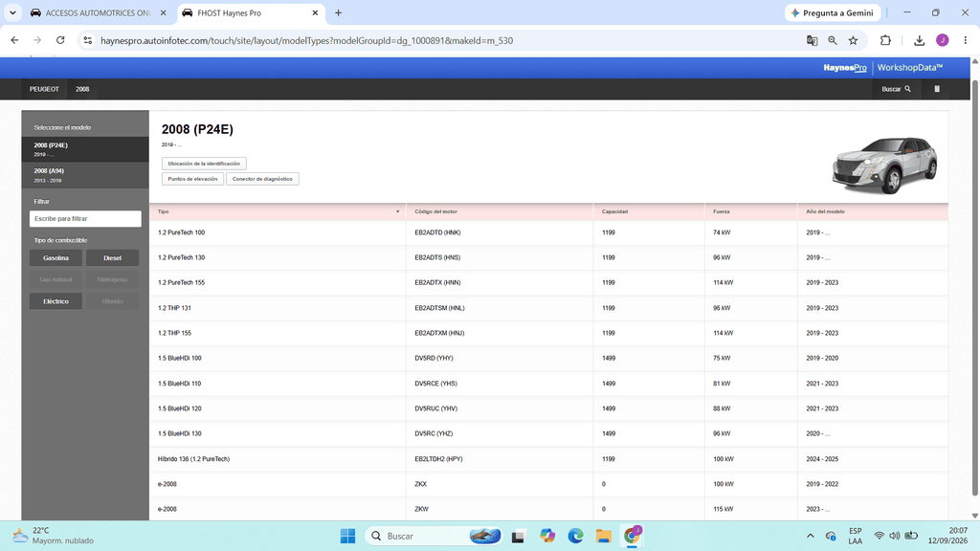Viewport: 980px width, 551px height.
Task: Select the 1.5 BlueHDi 100 row
Action: 548,358
